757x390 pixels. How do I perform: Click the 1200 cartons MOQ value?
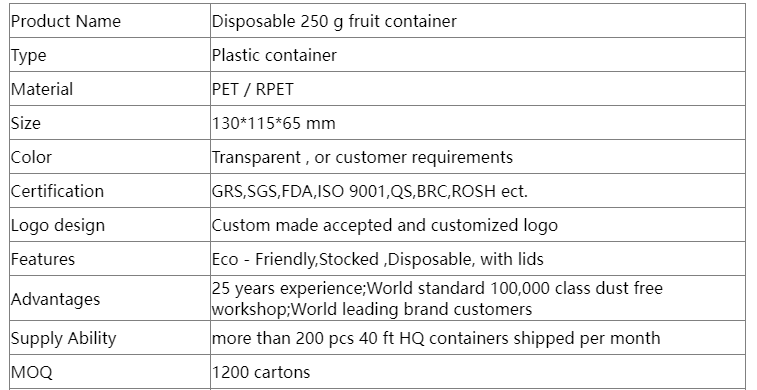[x=261, y=372]
